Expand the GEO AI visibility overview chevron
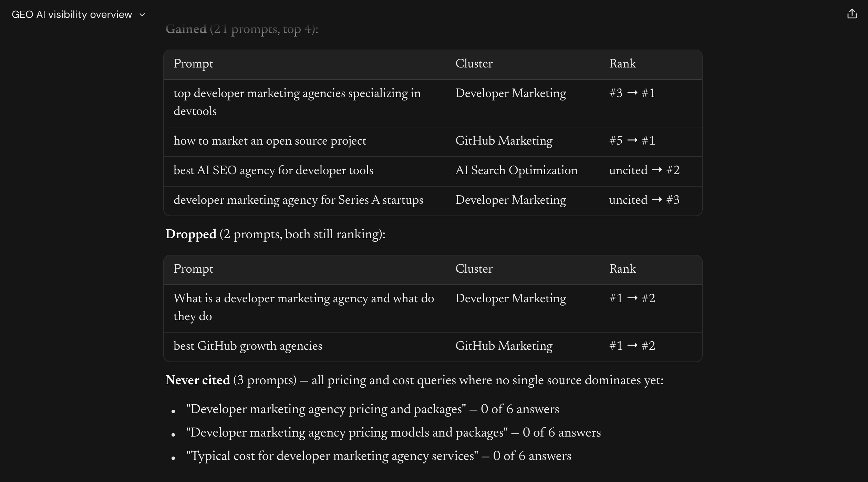The width and height of the screenshot is (868, 482). tap(142, 15)
